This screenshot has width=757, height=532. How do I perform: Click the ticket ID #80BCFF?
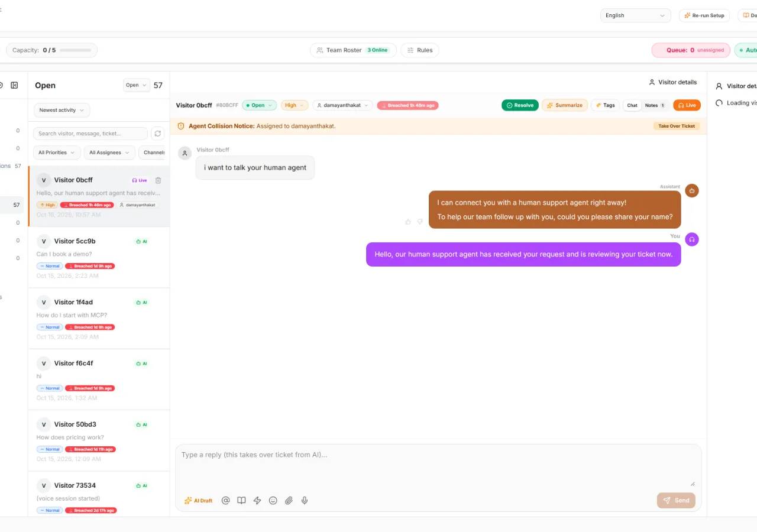pos(227,105)
